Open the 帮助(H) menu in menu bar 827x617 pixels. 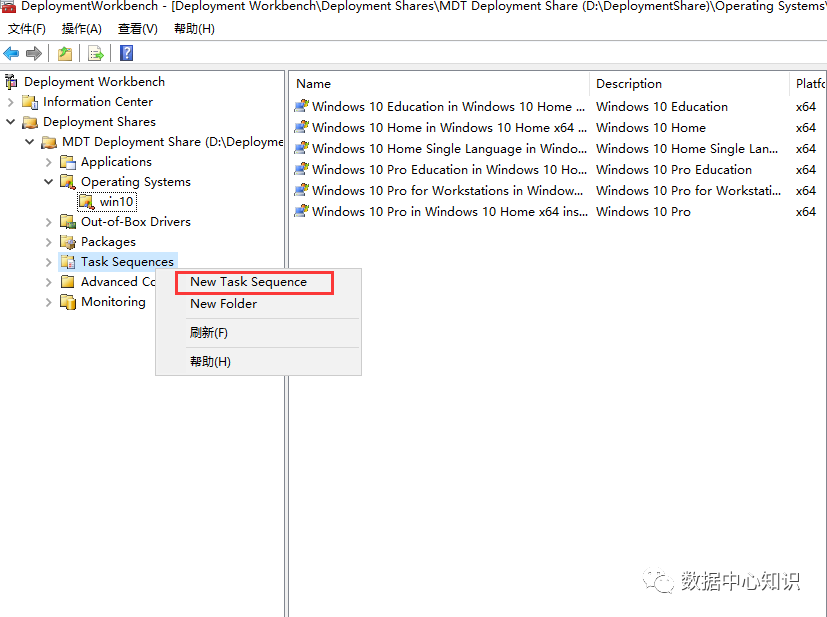tap(195, 29)
